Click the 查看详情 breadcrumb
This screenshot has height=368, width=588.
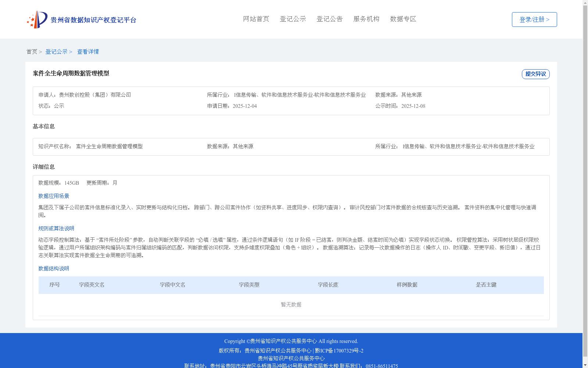click(88, 52)
